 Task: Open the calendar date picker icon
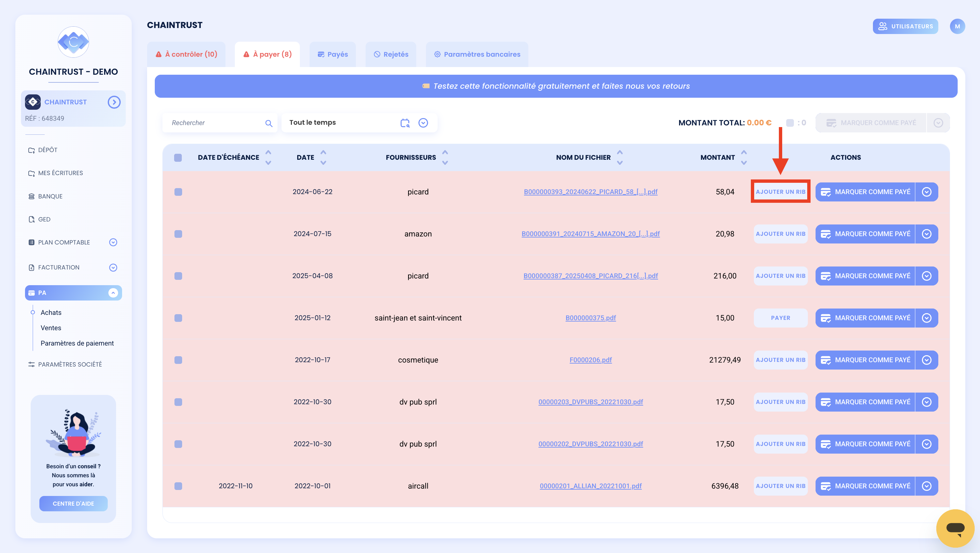[x=405, y=123]
